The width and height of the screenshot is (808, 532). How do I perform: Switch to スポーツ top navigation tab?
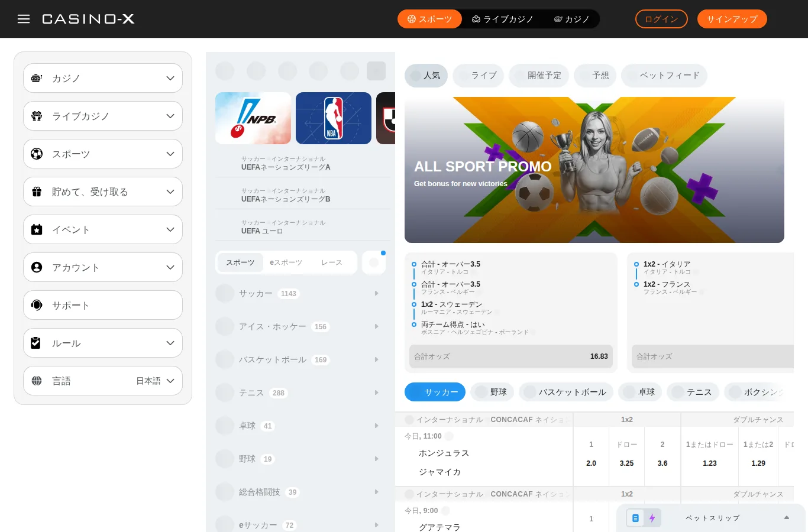(429, 19)
